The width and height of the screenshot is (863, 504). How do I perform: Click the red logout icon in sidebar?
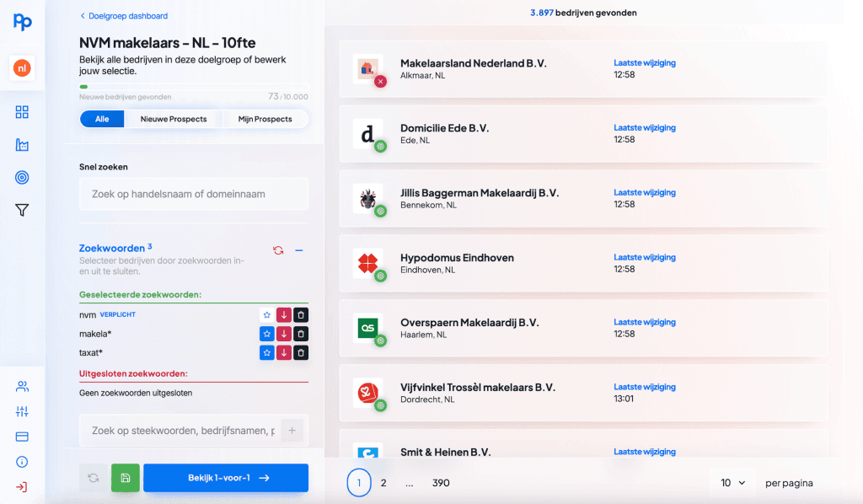click(x=22, y=486)
